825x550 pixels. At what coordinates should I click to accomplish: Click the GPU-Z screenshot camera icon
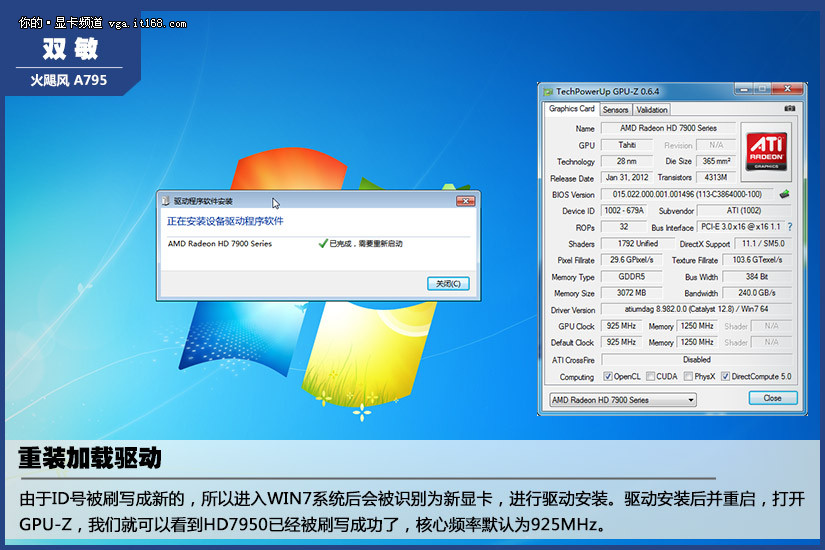pyautogui.click(x=789, y=109)
